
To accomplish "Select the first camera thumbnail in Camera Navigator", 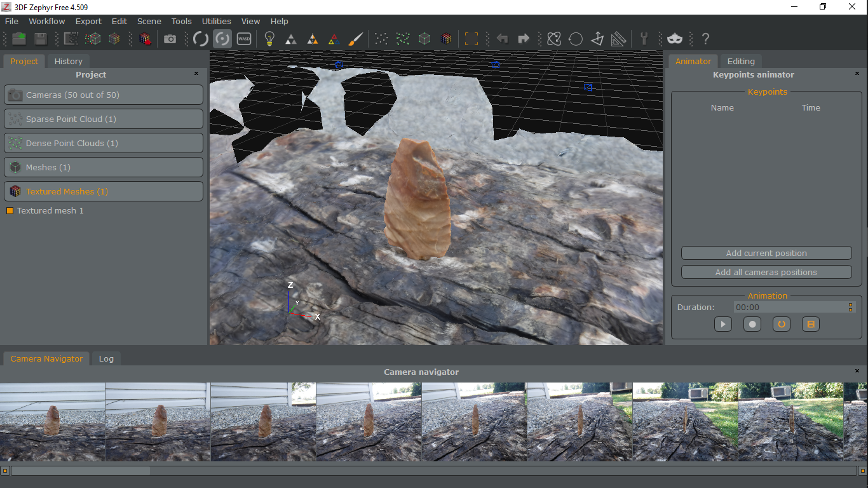I will [x=52, y=421].
